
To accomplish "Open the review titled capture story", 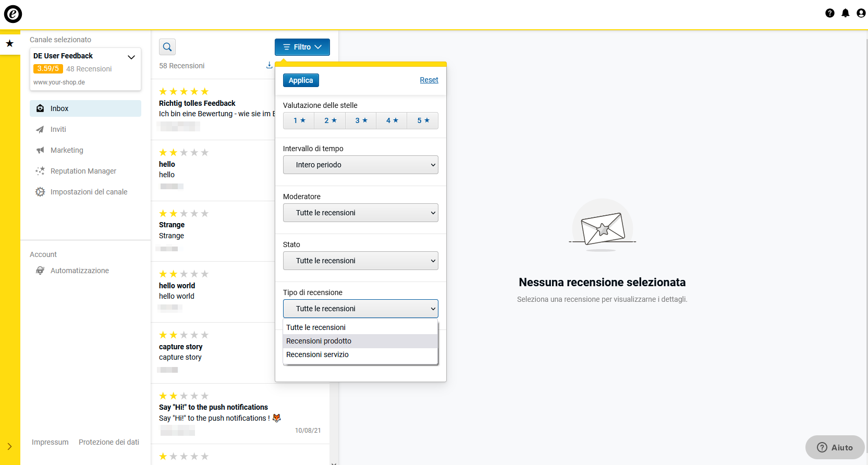I will 213,353.
